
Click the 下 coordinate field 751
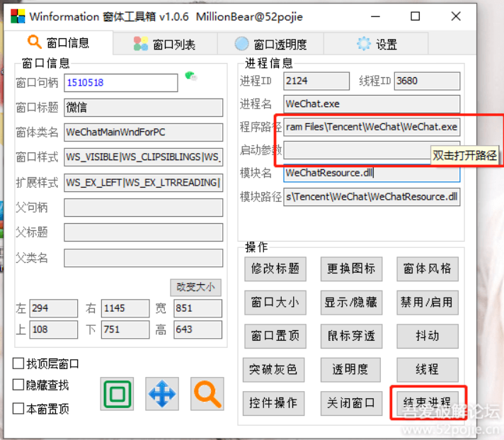(125, 329)
